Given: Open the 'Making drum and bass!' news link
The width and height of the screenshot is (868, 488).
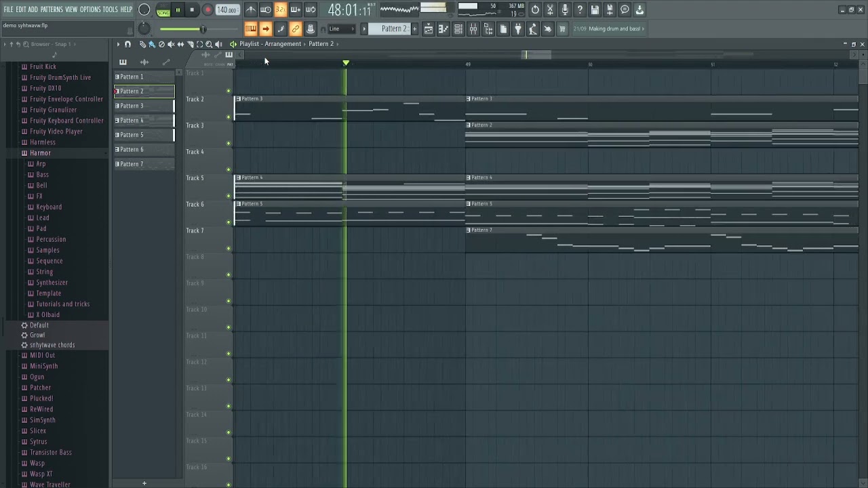Looking at the screenshot, I should point(614,28).
